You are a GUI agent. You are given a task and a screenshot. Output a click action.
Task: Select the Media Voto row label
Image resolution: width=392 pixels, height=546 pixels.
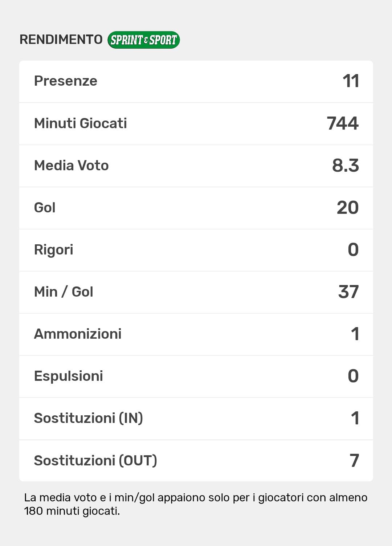[72, 166]
